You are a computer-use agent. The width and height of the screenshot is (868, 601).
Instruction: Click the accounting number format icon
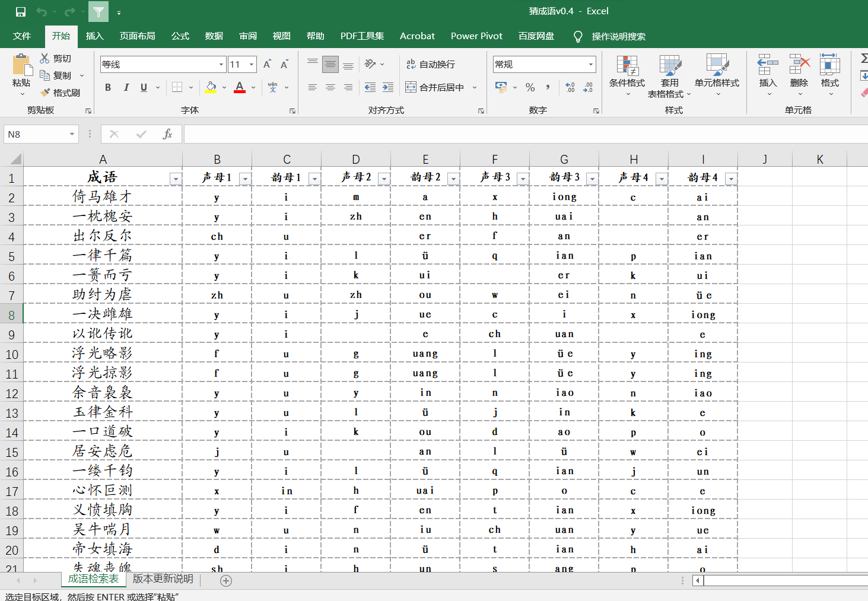pos(501,87)
